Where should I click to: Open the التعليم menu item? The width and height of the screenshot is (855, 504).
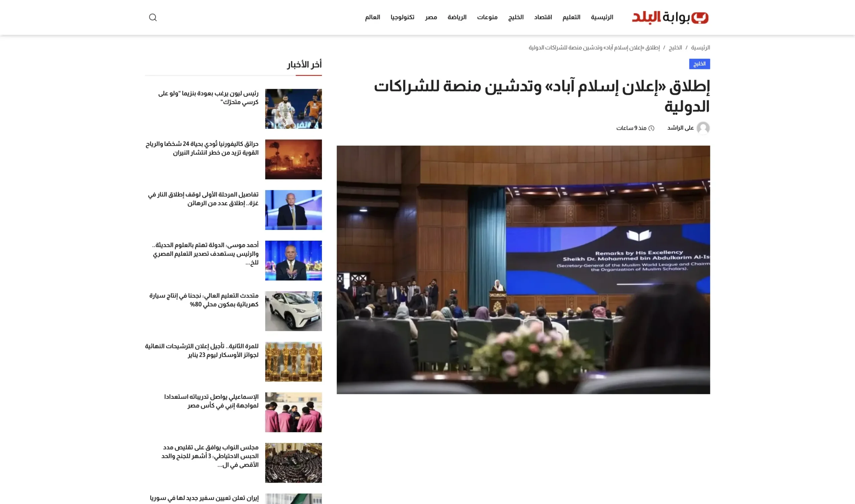[571, 17]
